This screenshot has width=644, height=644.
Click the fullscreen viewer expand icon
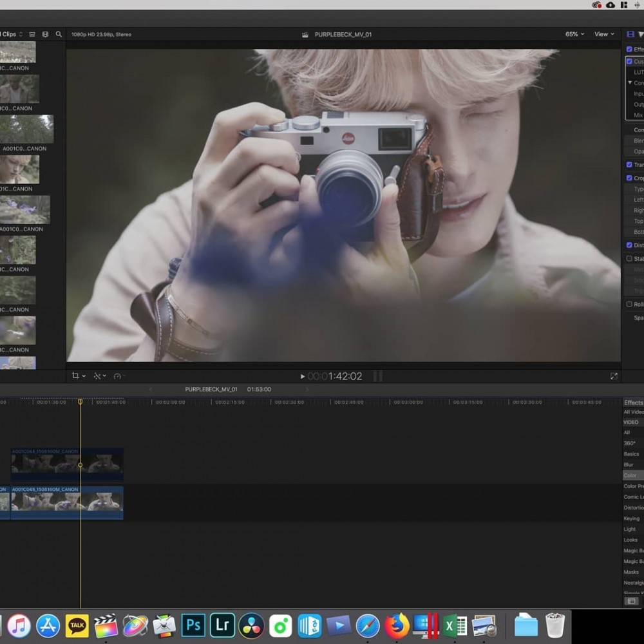614,376
